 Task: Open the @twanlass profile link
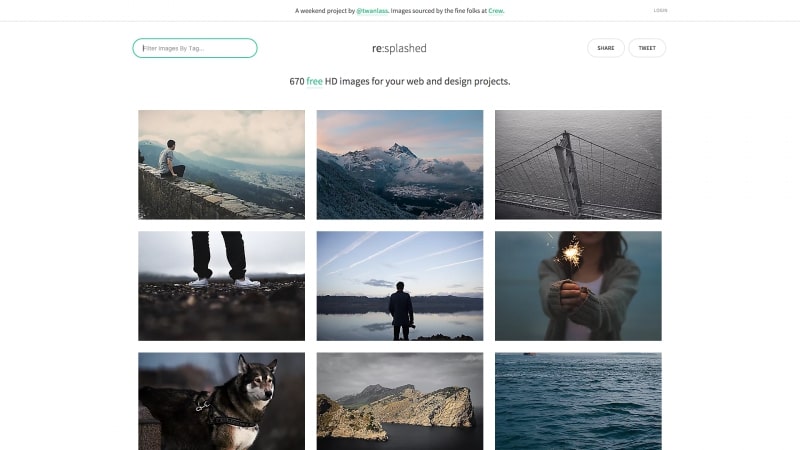click(372, 11)
